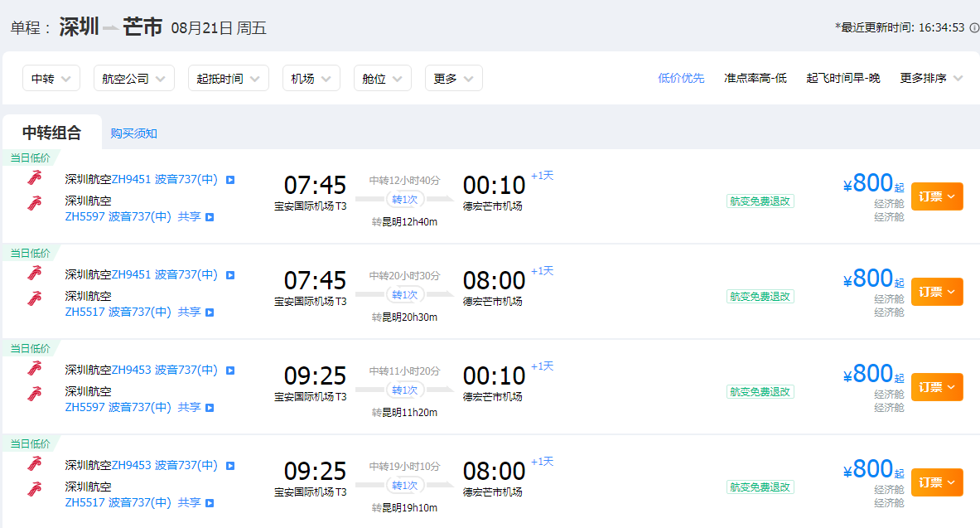The height and width of the screenshot is (528, 980).
Task: Click arrow icon after third-row ZH9453
Action: click(x=230, y=371)
